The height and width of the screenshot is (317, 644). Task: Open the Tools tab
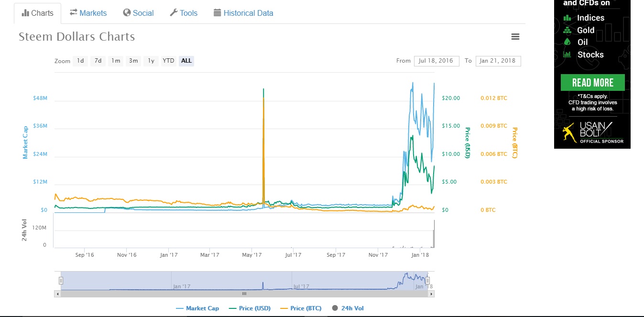[184, 13]
